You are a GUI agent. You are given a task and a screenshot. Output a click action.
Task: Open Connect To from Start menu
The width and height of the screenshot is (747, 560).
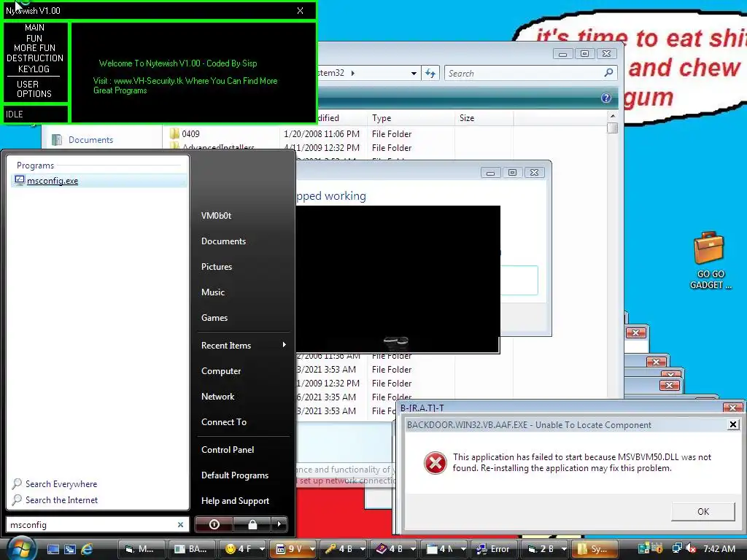tap(224, 422)
